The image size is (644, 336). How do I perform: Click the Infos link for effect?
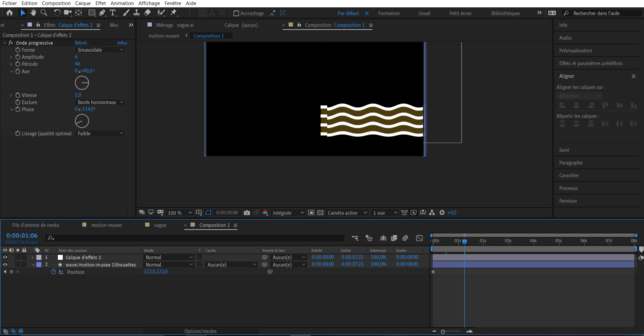point(122,43)
